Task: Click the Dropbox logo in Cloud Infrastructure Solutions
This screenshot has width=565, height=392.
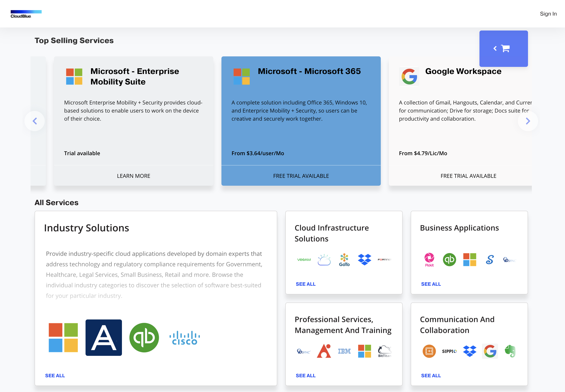Action: click(364, 260)
